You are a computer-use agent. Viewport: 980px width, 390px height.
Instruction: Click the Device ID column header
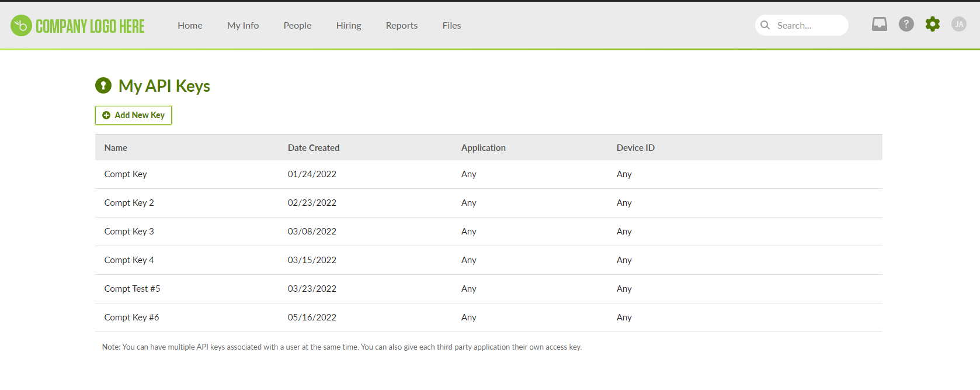[x=635, y=148]
